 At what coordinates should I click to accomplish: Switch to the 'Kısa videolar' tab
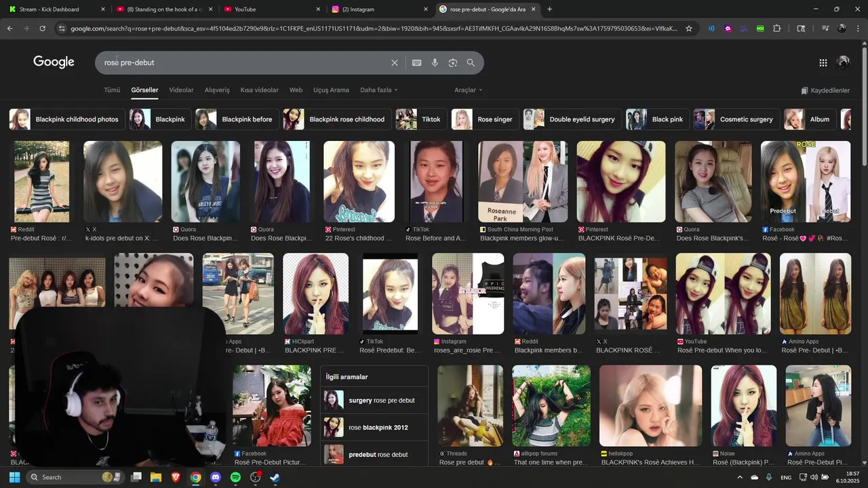click(x=259, y=90)
